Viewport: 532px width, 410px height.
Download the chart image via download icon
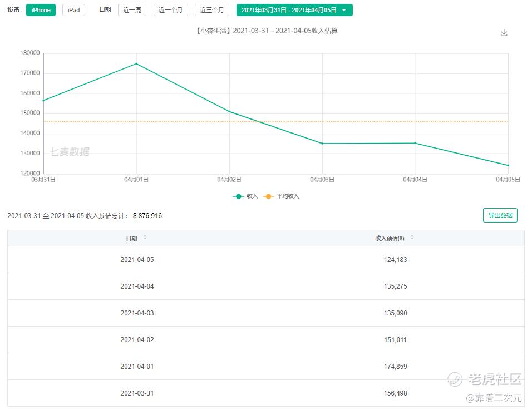(504, 33)
